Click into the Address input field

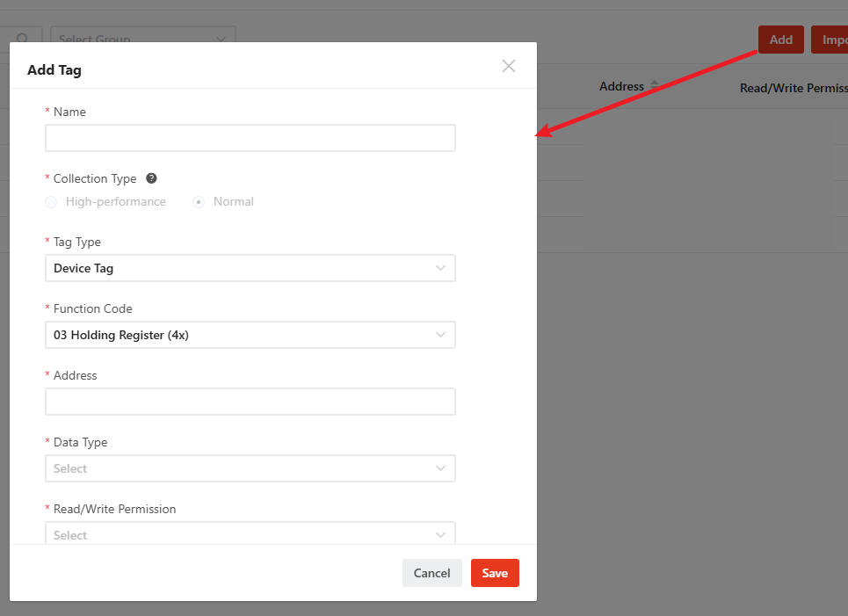pyautogui.click(x=250, y=402)
